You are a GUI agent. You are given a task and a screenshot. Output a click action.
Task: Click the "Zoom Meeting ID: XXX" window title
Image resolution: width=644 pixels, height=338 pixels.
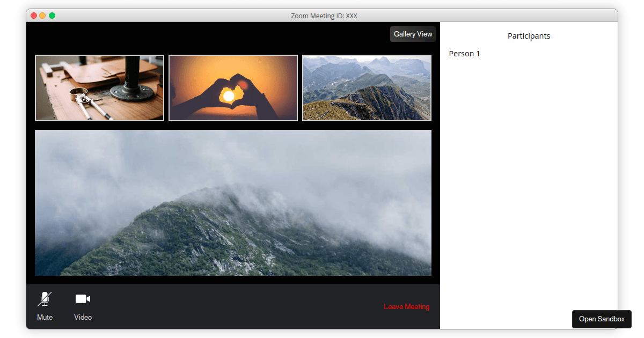[324, 16]
